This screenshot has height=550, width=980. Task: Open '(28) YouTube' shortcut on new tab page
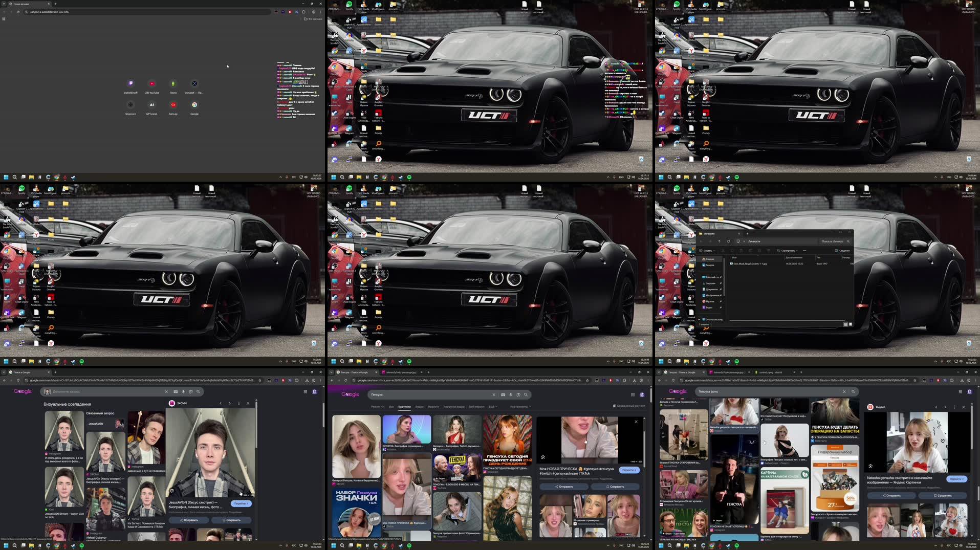[152, 86]
